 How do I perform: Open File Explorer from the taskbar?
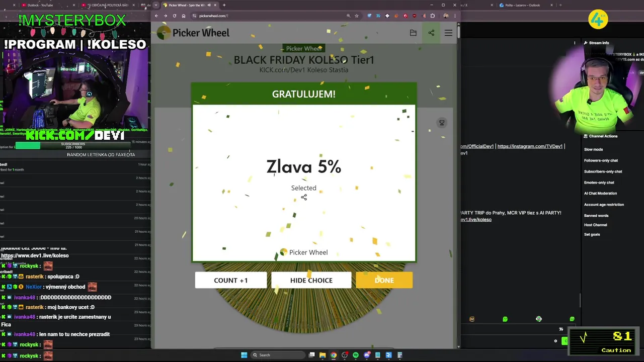pos(323,355)
